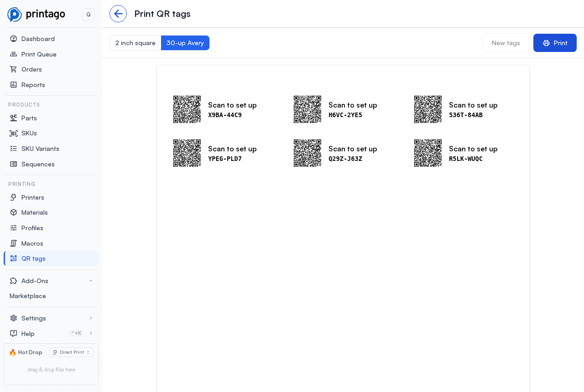Click the New tags button
This screenshot has height=392, width=584.
click(x=506, y=43)
